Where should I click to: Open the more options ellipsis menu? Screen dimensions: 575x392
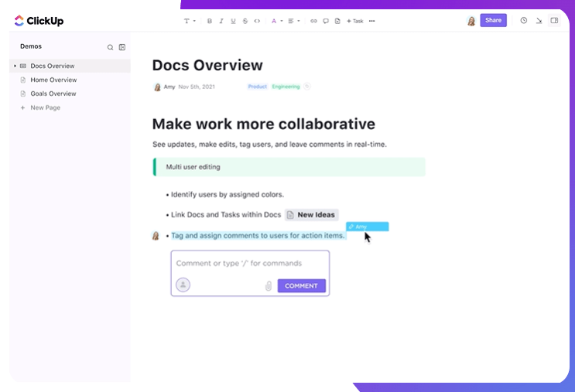(371, 21)
